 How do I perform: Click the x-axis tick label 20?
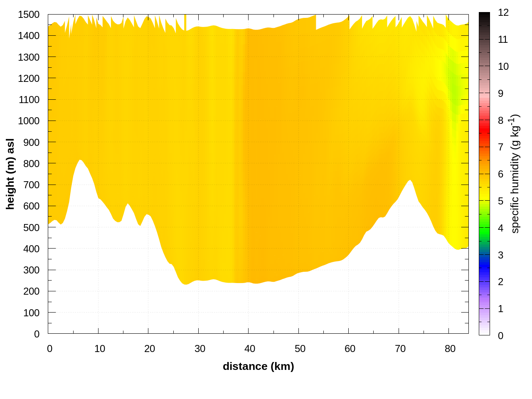click(x=150, y=349)
